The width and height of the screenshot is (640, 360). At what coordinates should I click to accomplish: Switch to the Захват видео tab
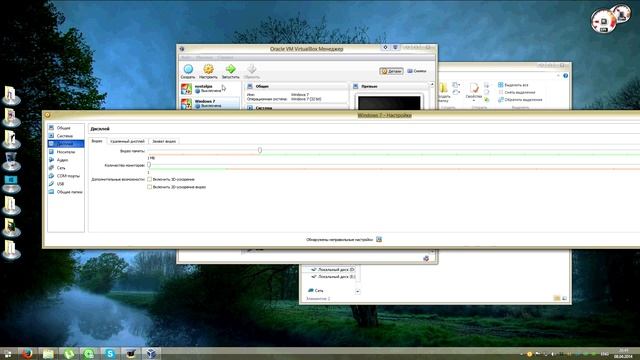(x=164, y=141)
